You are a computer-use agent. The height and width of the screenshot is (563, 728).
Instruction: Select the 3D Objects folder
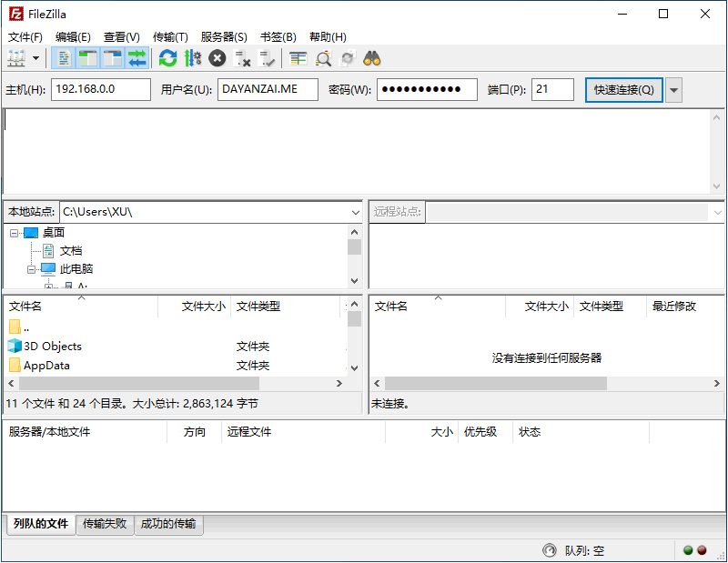coord(177,347)
